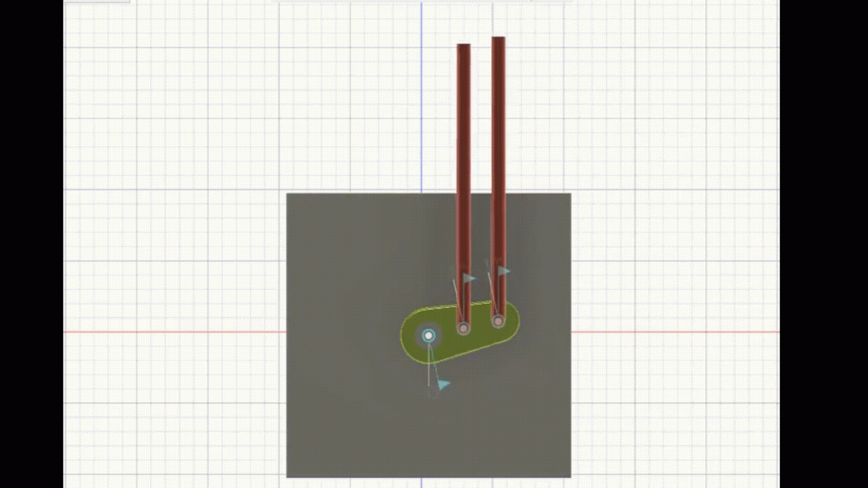Click the joint flag glyph on the right red rod
Screen dimensions: 868x488
pyautogui.click(x=504, y=271)
